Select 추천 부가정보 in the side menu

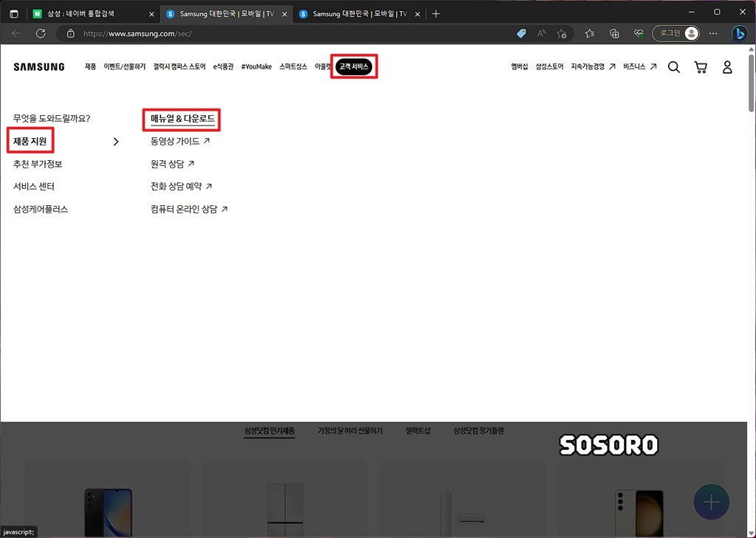[38, 164]
